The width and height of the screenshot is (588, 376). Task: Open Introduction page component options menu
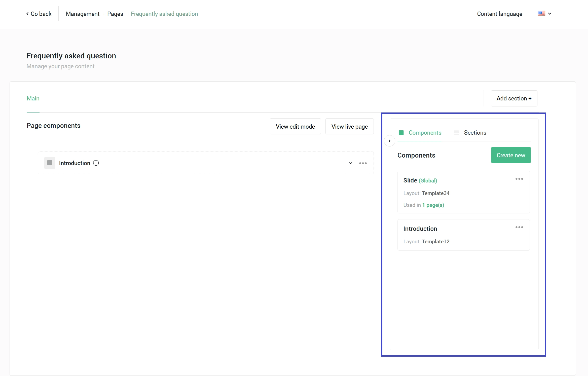363,163
